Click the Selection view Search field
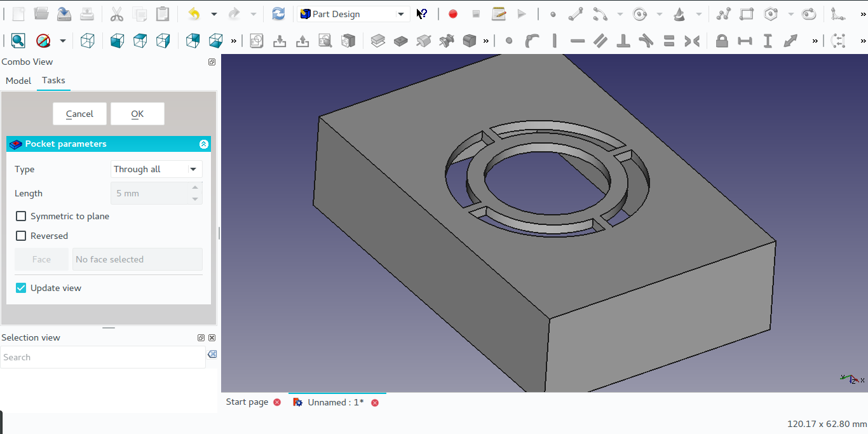This screenshot has height=434, width=868. (102, 358)
